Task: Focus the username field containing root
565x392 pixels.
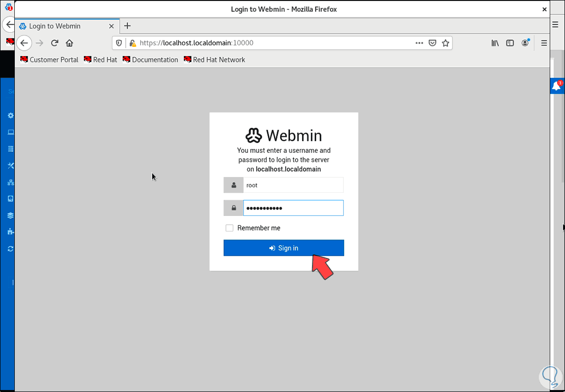Action: click(x=293, y=185)
